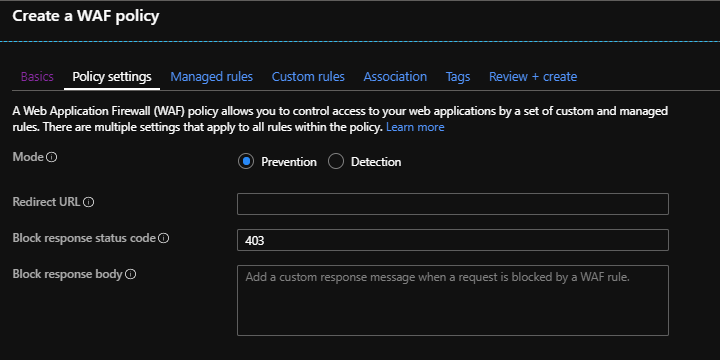Open the Review + create tab
Screen dimensions: 720x360
click(x=533, y=77)
